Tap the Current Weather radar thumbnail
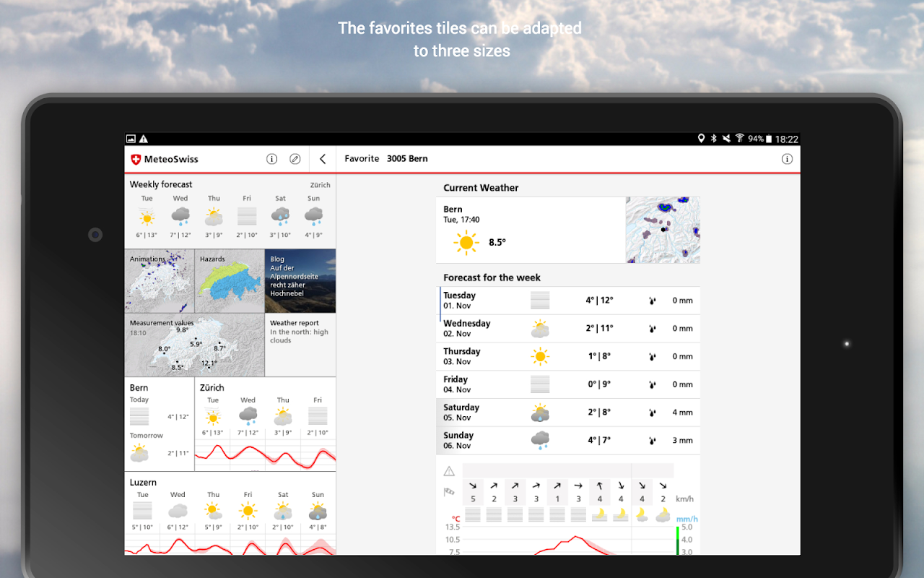Screen dimensions: 924x578 pos(663,230)
